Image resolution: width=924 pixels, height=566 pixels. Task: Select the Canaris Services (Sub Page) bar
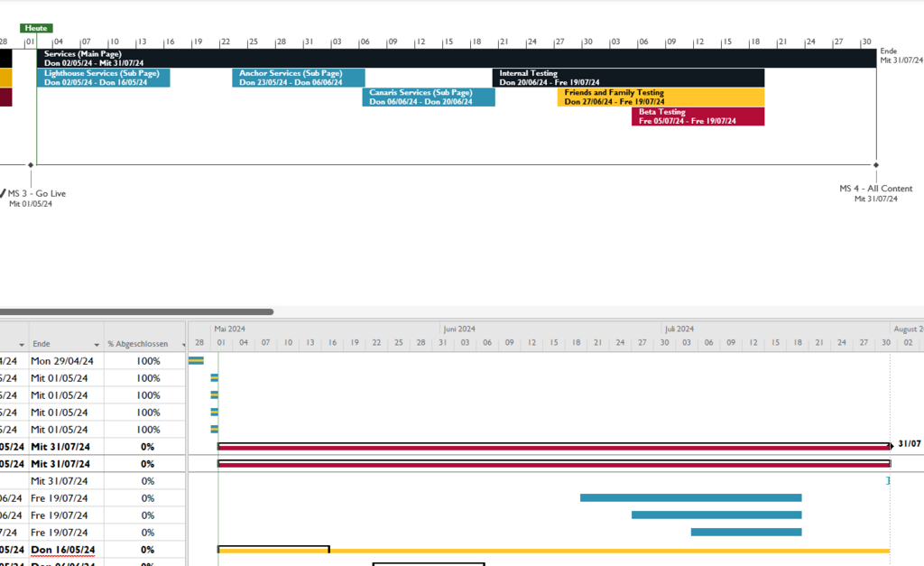click(429, 97)
